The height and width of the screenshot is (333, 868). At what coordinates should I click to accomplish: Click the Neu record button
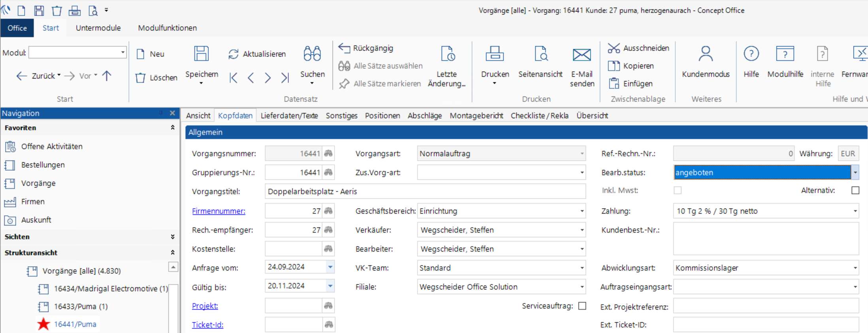(150, 54)
